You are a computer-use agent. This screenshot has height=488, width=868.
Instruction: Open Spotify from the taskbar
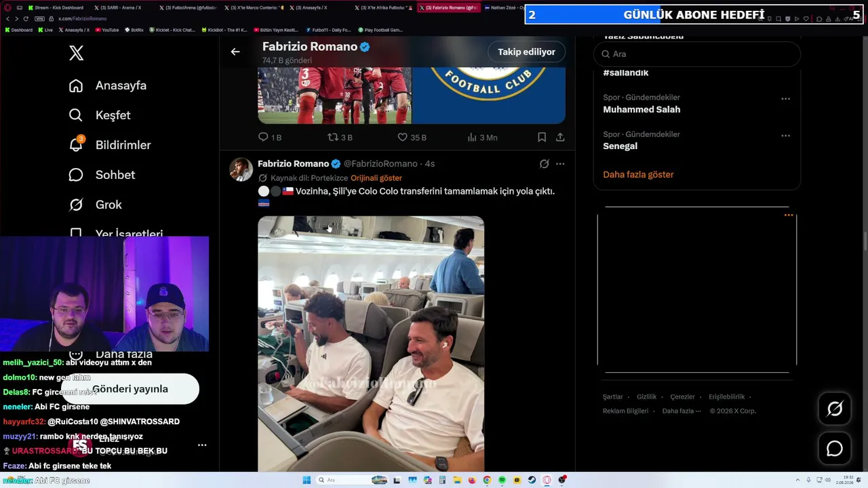pos(502,481)
